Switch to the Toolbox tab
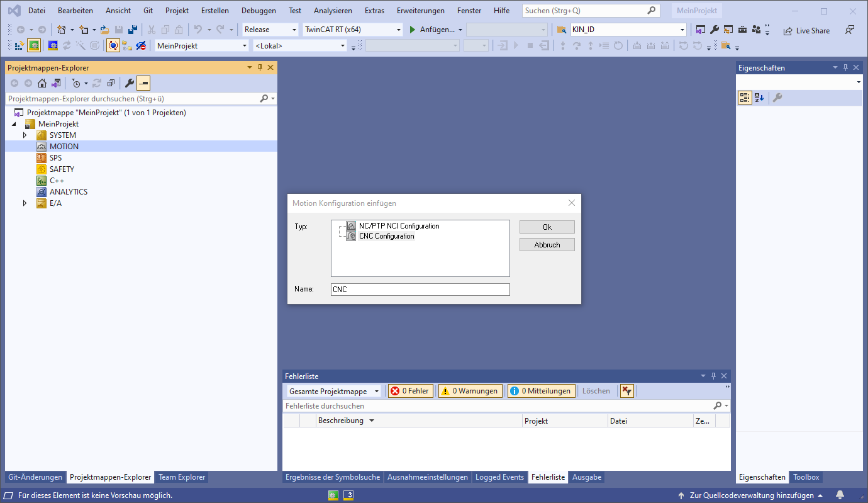The width and height of the screenshot is (868, 503). 806,477
